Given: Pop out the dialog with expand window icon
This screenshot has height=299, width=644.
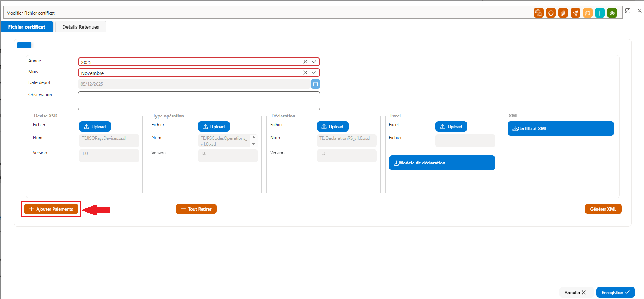Looking at the screenshot, I should click(x=628, y=11).
